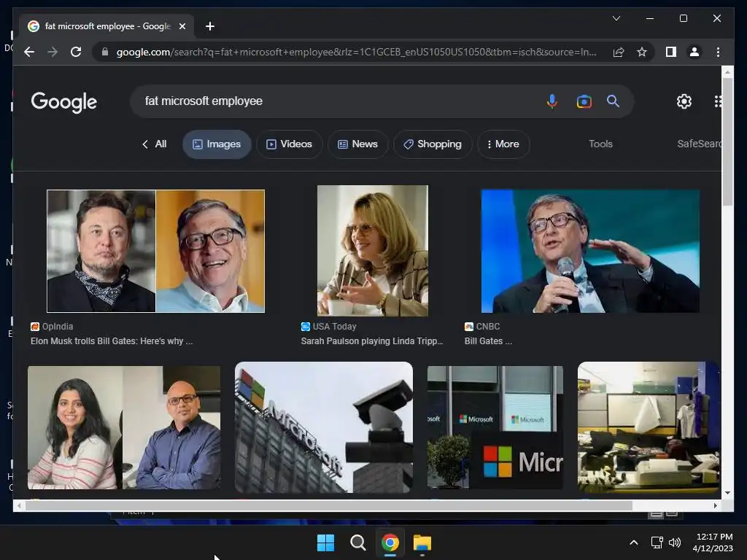Image resolution: width=747 pixels, height=560 pixels.
Task: Start voice search with the microphone
Action: coord(552,101)
